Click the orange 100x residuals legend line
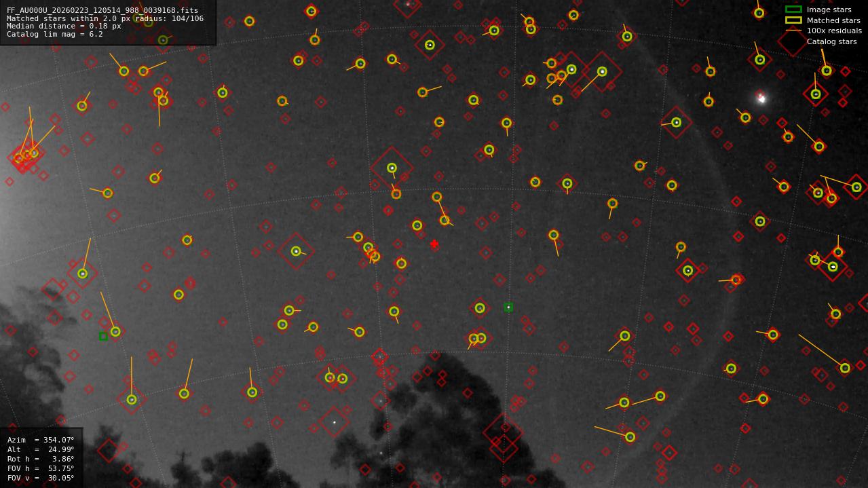 [793, 31]
